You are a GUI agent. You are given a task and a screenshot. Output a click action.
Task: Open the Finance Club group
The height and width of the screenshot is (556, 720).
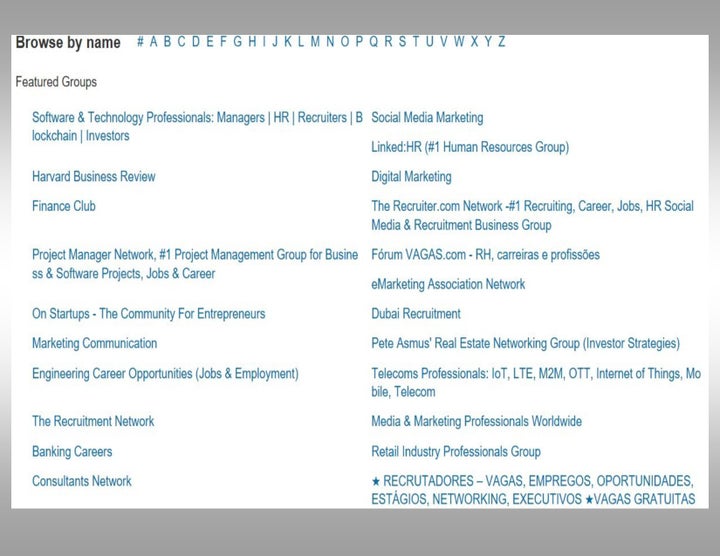(x=64, y=206)
